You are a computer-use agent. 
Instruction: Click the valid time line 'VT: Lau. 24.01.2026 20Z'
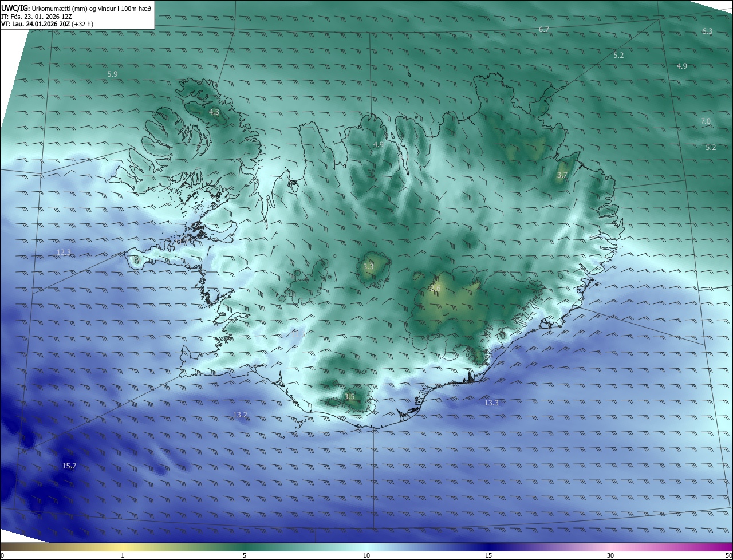pyautogui.click(x=35, y=24)
